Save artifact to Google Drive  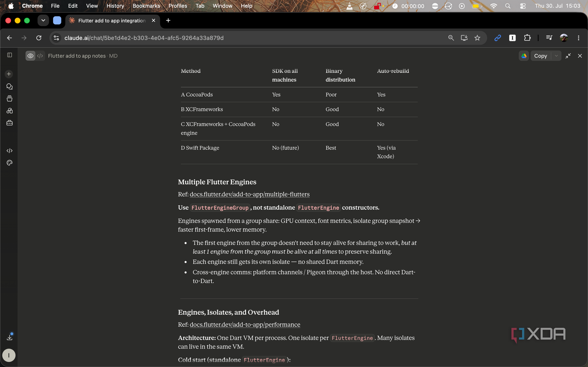[524, 56]
